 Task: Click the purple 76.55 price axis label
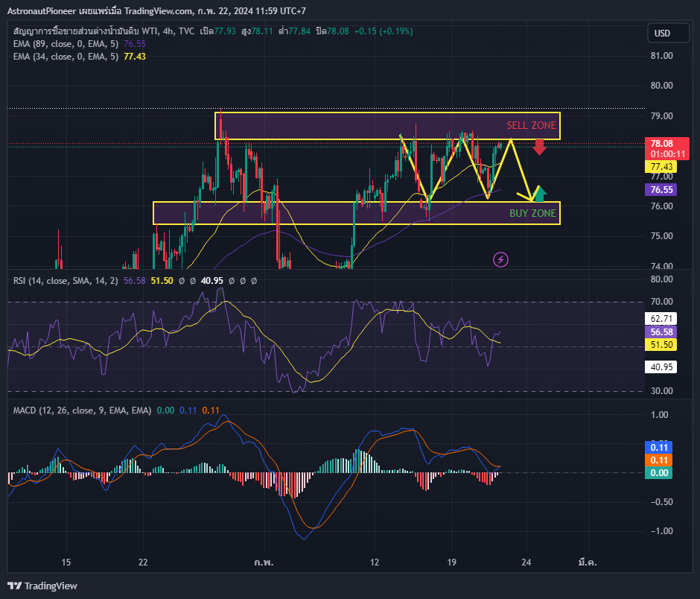pyautogui.click(x=661, y=189)
